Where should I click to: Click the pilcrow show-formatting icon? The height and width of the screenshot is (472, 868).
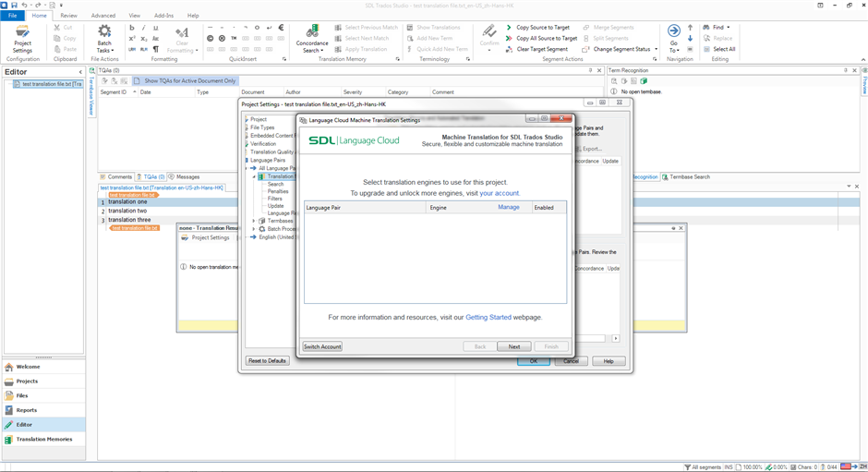155,50
